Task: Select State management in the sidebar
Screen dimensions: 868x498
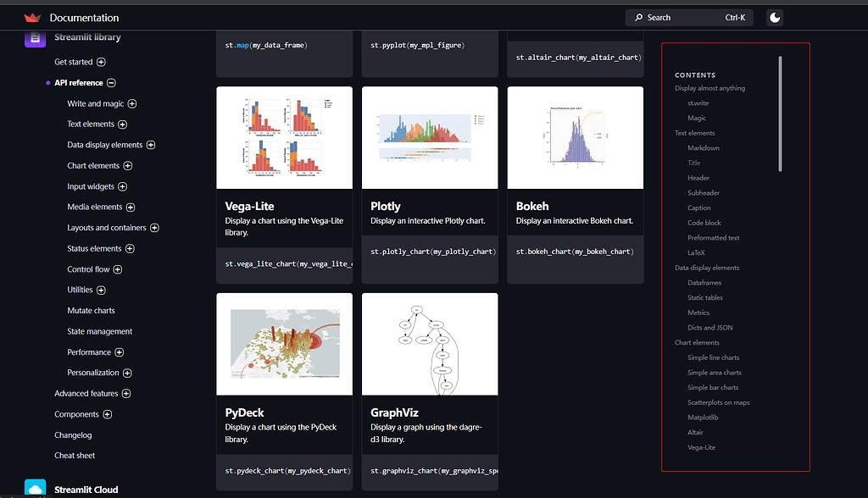Action: coord(99,330)
